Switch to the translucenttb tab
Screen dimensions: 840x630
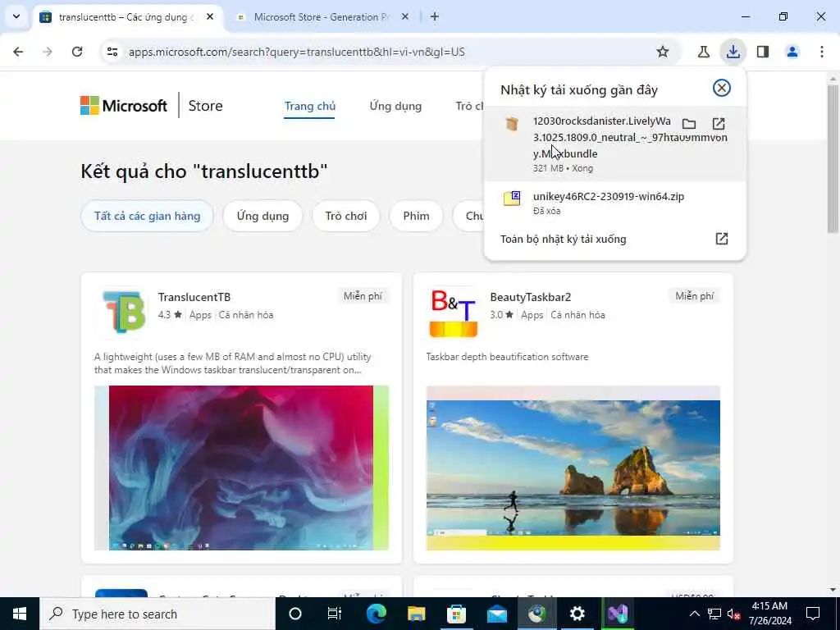(x=129, y=17)
